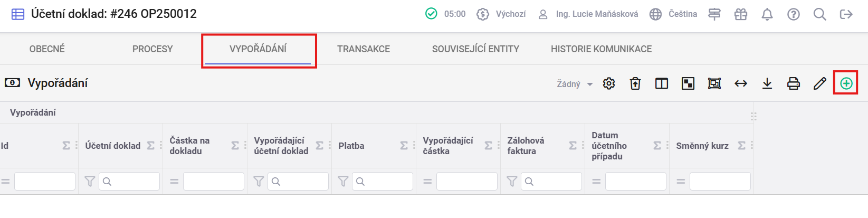
Task: Click the green plus add settlement icon
Action: (x=846, y=83)
